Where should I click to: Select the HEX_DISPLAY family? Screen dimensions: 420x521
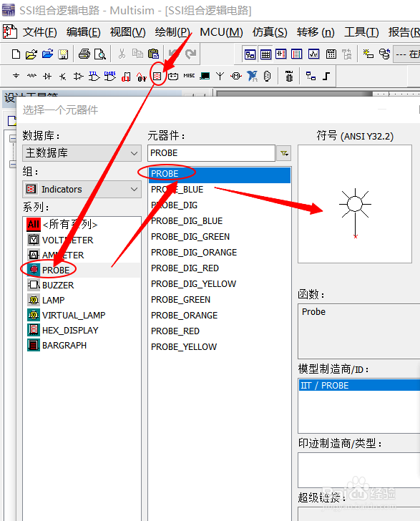coord(82,331)
